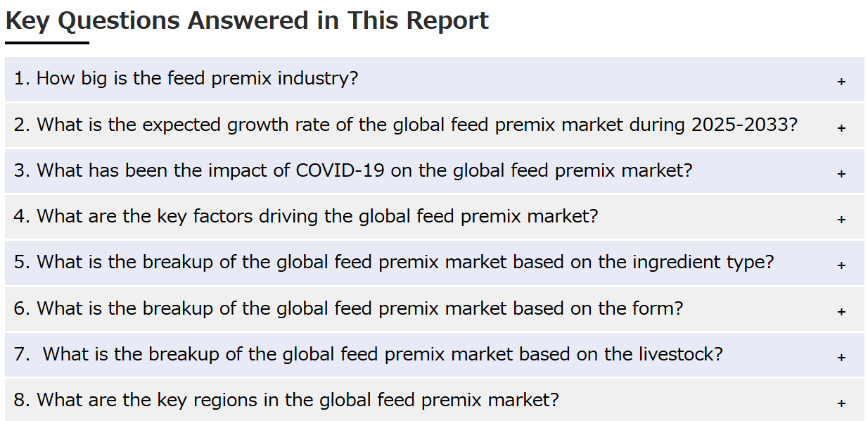The image size is (868, 421).
Task: Show answer for ingredient type breakup question
Action: coord(434,263)
